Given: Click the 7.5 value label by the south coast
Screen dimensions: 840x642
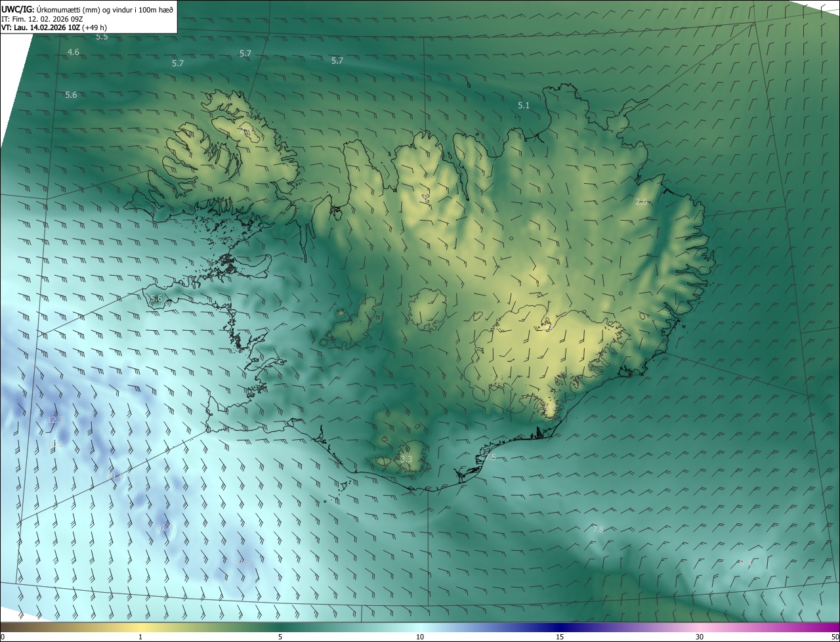Looking at the screenshot, I should (490, 457).
